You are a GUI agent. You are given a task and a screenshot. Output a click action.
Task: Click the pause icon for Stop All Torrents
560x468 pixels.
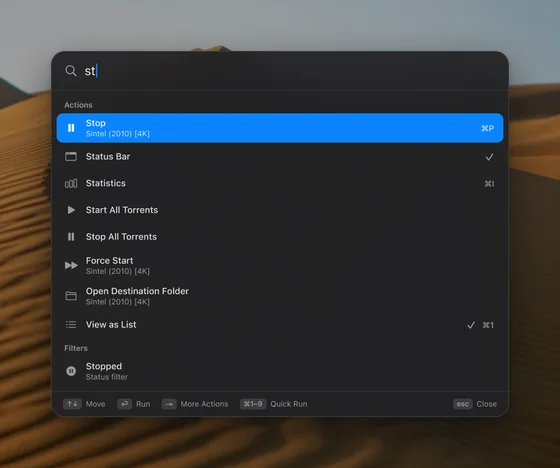click(x=71, y=237)
